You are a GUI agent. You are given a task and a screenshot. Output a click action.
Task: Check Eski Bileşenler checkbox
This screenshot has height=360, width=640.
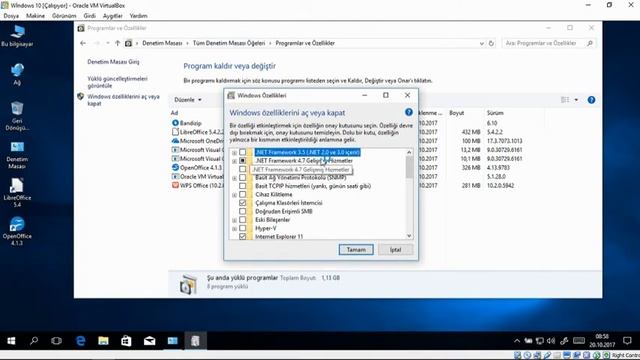tap(242, 220)
